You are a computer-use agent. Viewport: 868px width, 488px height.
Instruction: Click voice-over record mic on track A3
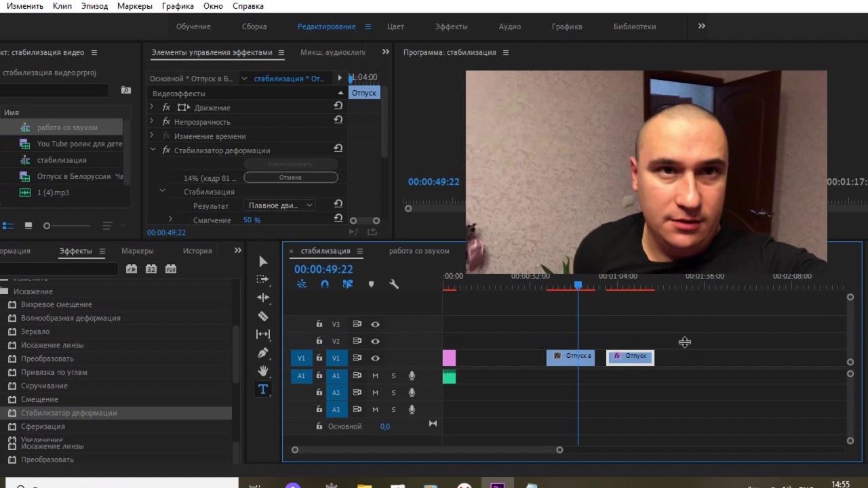412,409
